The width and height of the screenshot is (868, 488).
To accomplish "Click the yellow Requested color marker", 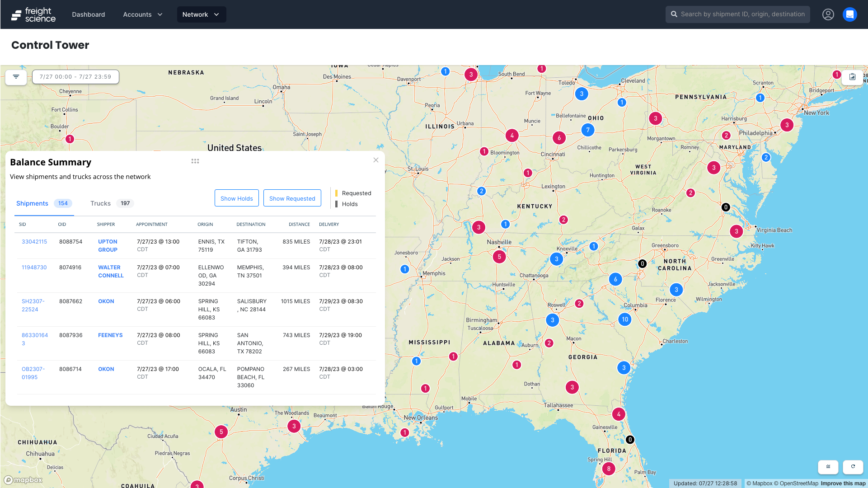I will 336,193.
